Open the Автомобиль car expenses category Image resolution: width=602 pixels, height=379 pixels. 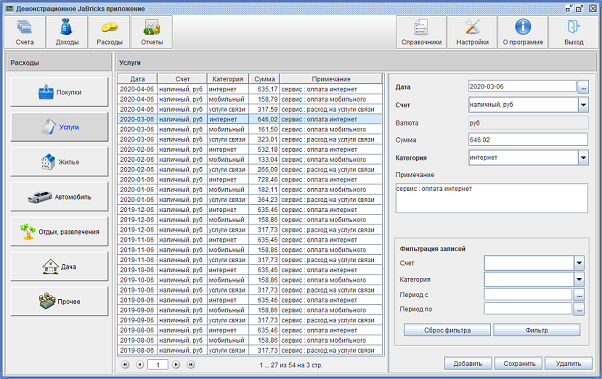[60, 197]
